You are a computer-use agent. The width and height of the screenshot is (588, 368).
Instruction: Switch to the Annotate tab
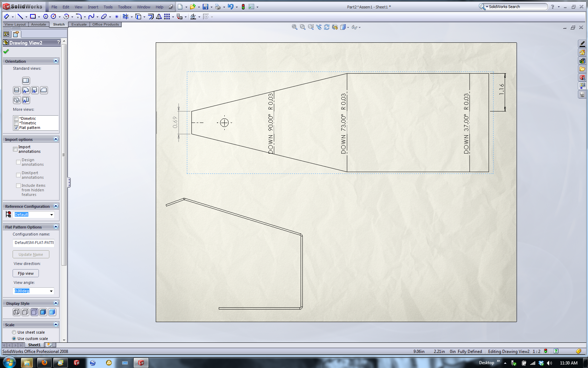click(38, 25)
